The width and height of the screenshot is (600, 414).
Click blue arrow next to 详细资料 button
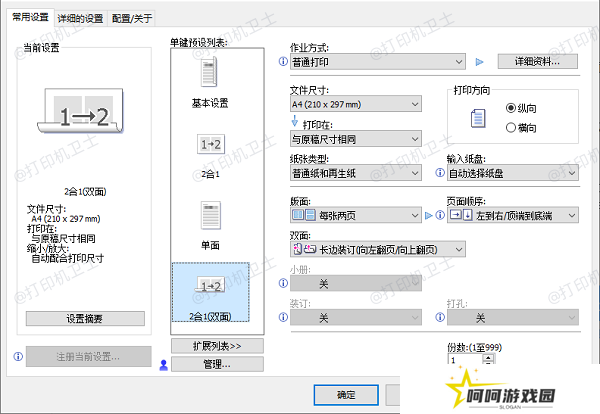(x=479, y=62)
